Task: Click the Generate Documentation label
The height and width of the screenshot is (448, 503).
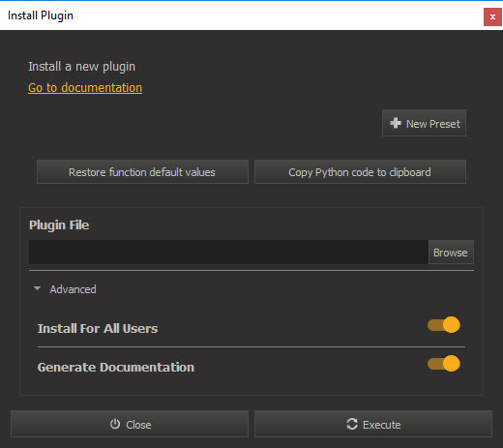Action: click(x=116, y=367)
